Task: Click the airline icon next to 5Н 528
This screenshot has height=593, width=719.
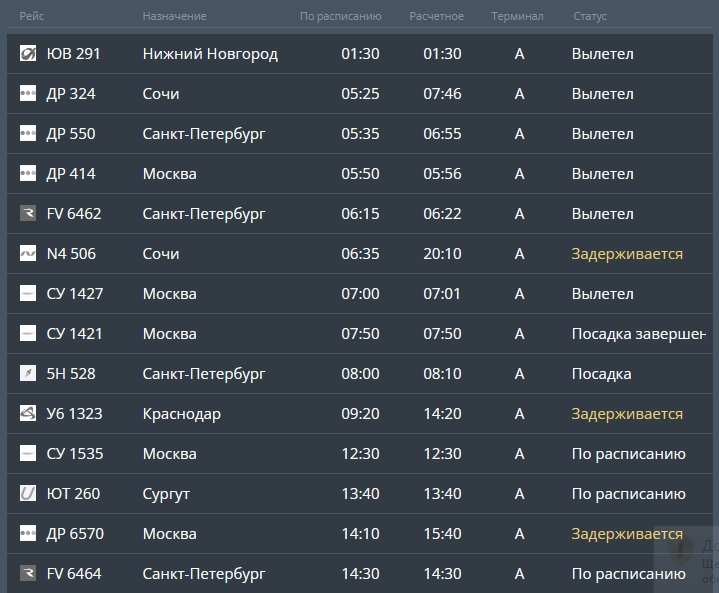Action: coord(28,374)
